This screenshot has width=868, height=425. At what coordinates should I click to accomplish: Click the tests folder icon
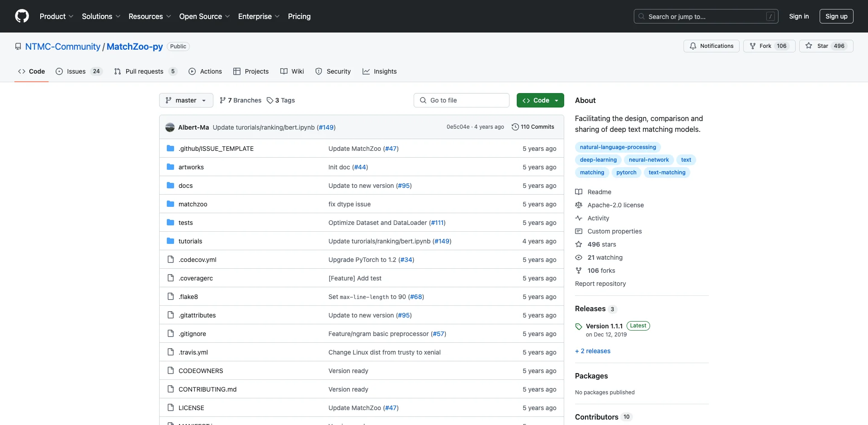(x=170, y=222)
